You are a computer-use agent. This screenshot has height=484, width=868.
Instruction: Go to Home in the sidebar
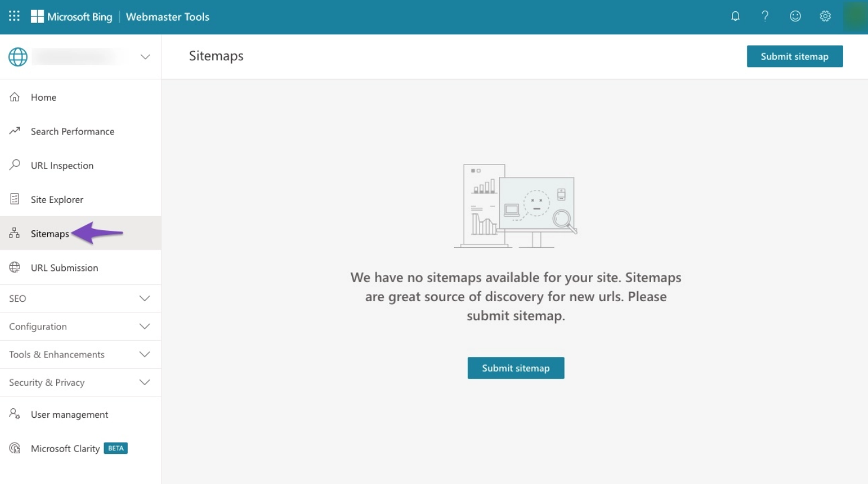pyautogui.click(x=43, y=97)
